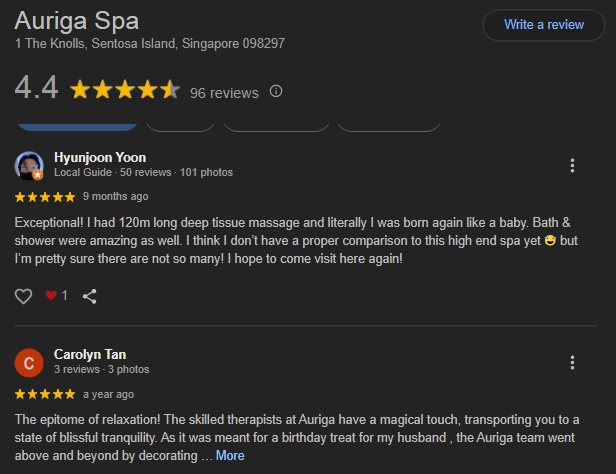This screenshot has width=616, height=474.
Task: Click the 96 reviews count
Action: pyautogui.click(x=224, y=93)
